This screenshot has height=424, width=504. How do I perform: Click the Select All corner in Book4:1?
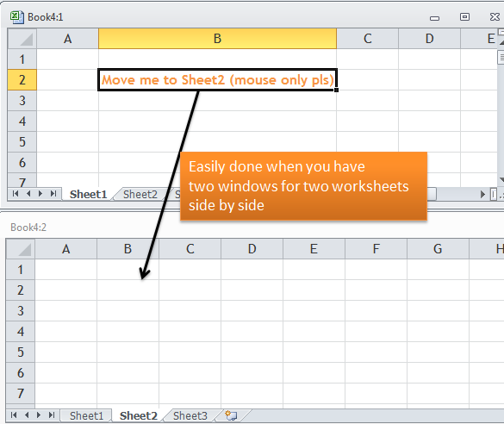(x=22, y=39)
